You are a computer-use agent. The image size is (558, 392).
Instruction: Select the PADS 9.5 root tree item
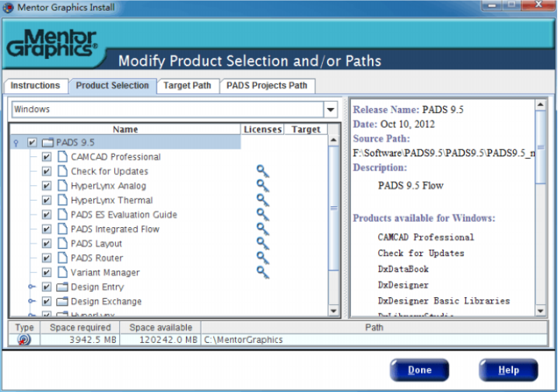click(x=75, y=143)
